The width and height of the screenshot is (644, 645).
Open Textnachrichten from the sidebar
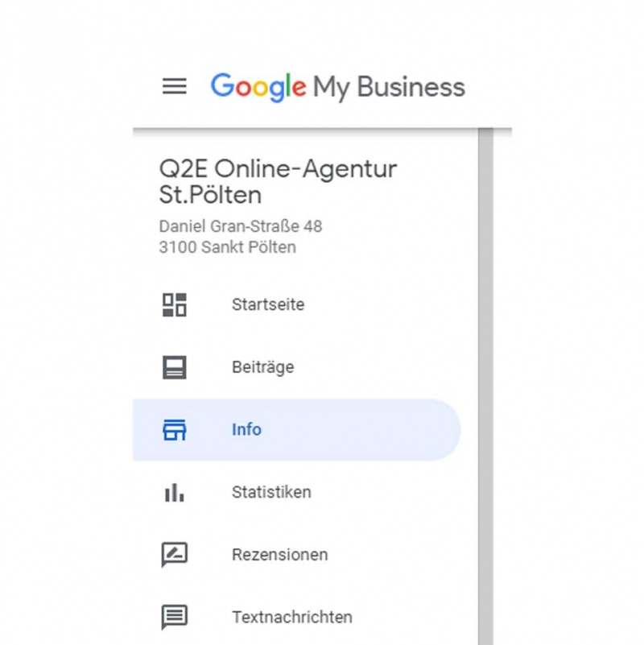[297, 618]
